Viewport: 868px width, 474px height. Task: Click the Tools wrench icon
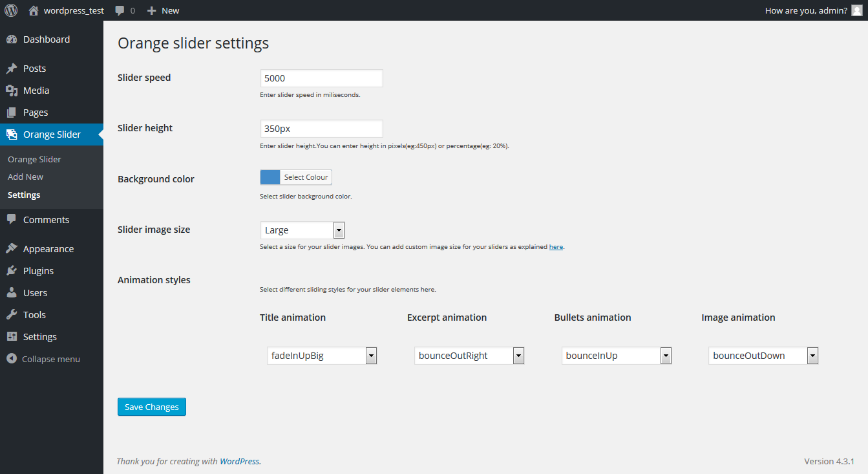point(12,315)
